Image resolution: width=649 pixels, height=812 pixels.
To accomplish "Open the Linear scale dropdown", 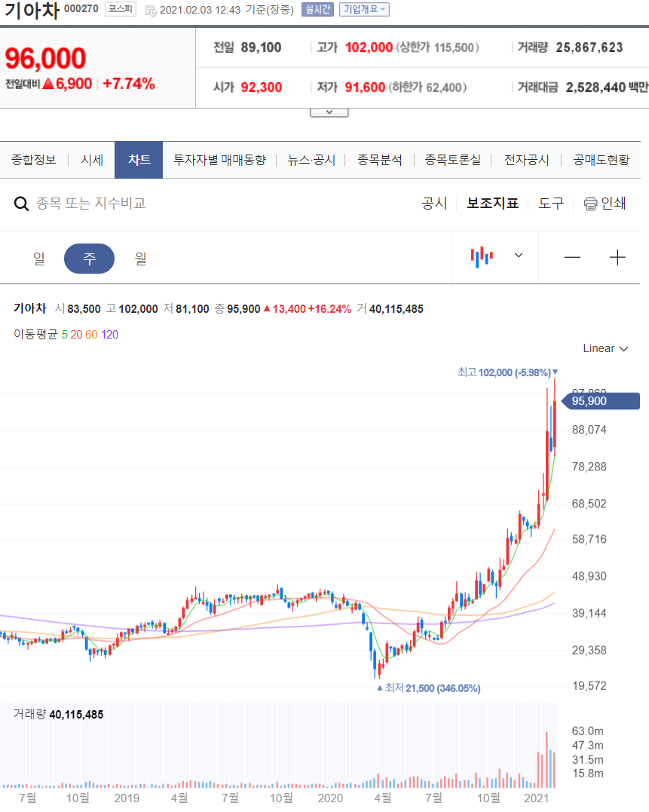I will coord(605,348).
